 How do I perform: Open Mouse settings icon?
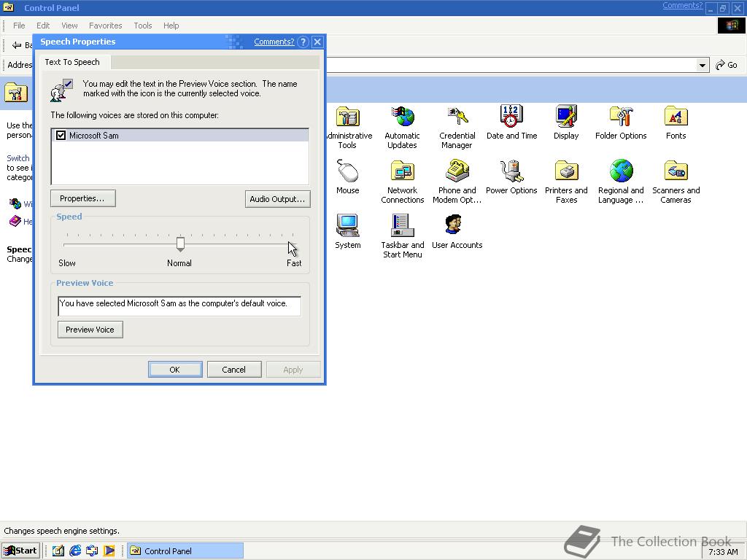pos(348,171)
